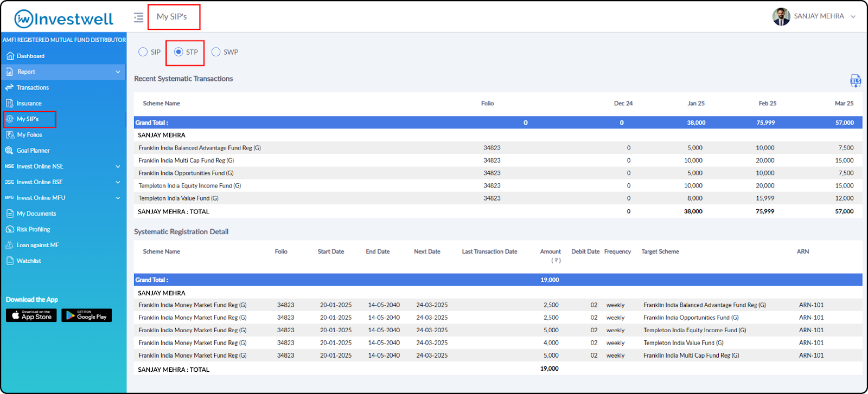Click the My Documents icon

coord(10,214)
